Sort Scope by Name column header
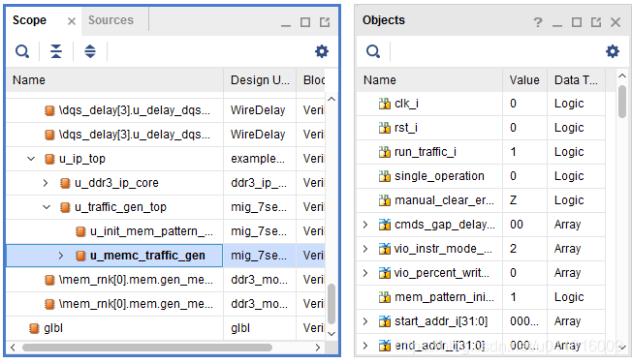Image resolution: width=632 pixels, height=364 pixels. pos(114,79)
